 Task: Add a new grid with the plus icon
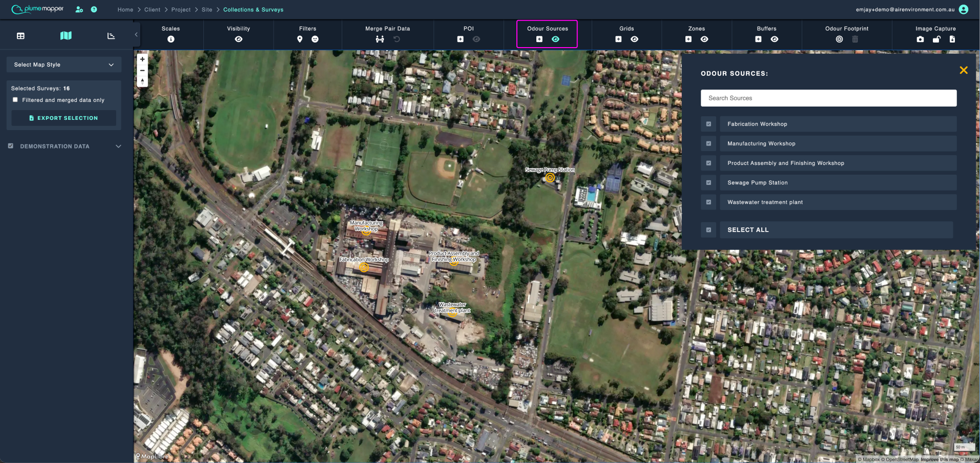click(618, 39)
